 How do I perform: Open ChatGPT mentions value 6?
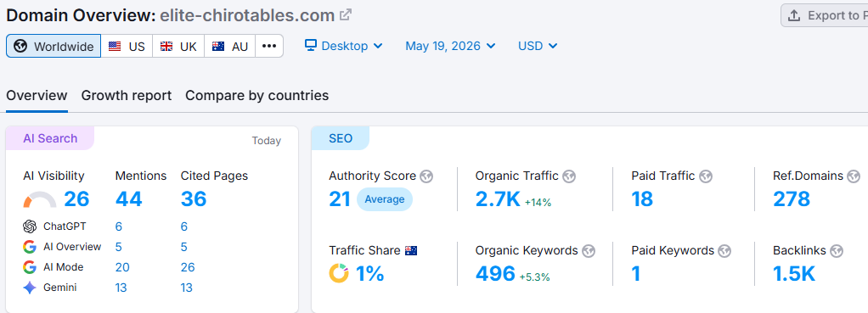tap(118, 226)
